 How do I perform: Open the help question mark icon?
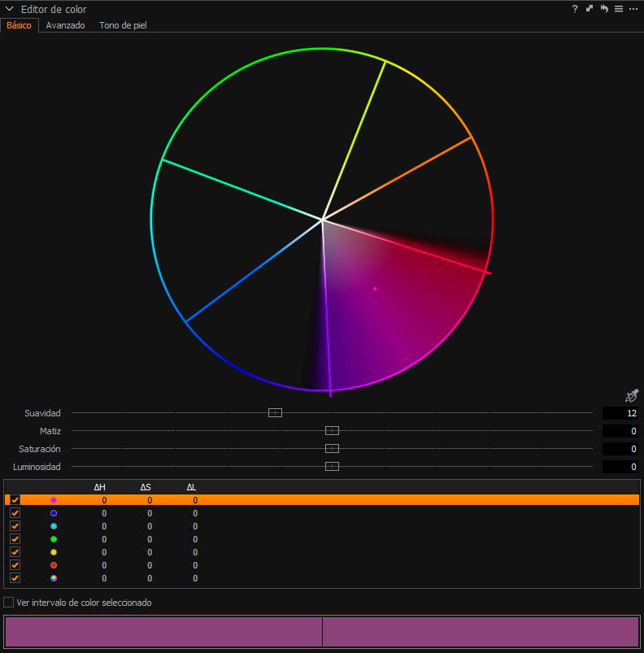coord(575,9)
